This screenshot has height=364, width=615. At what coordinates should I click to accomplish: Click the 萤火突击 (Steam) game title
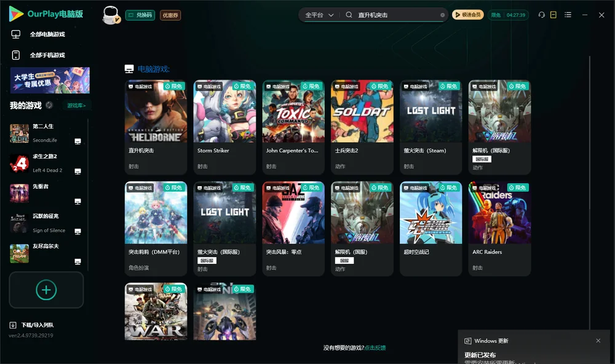point(425,151)
